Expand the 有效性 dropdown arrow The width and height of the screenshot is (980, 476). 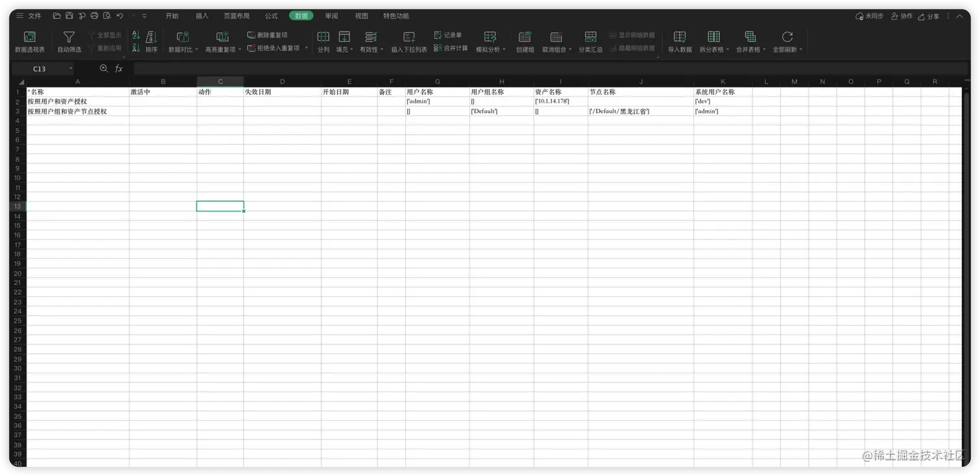point(382,50)
